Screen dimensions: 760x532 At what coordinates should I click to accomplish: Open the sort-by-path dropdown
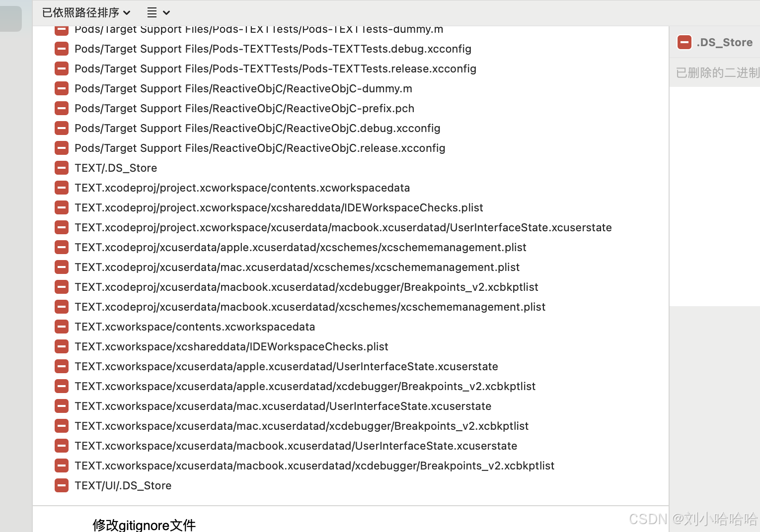coord(86,12)
